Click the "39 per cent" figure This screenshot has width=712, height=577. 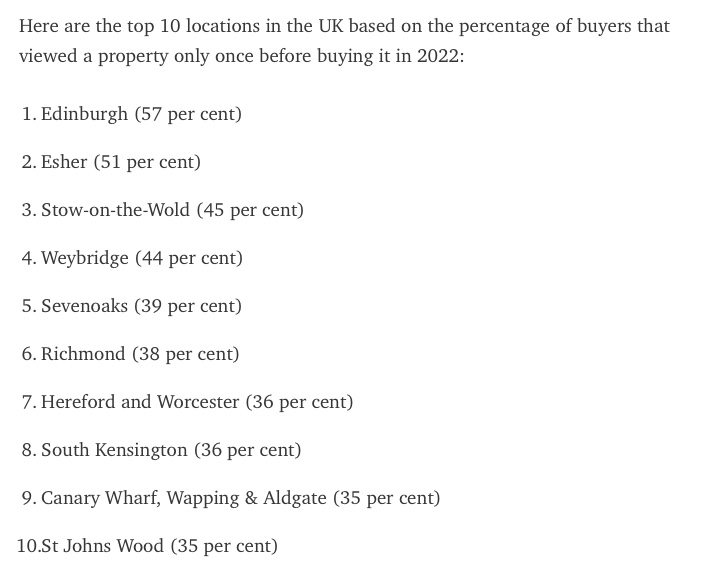pos(188,306)
